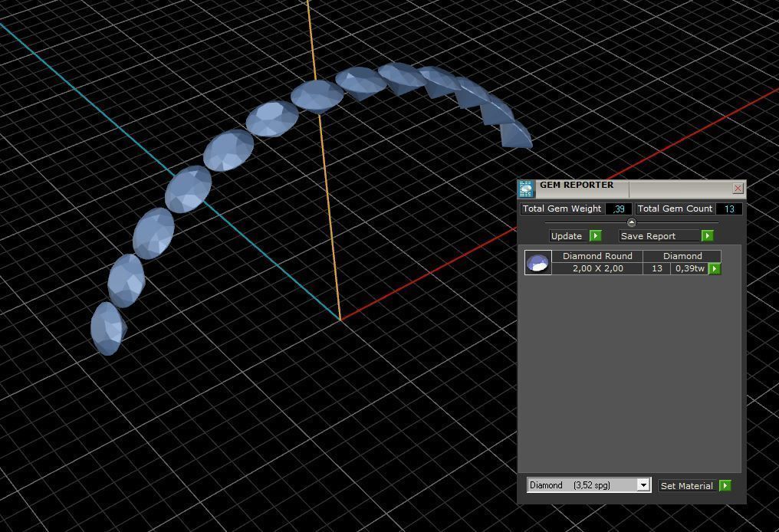Click the '0,39tw' weight cell
The width and height of the screenshot is (779, 532).
[689, 269]
